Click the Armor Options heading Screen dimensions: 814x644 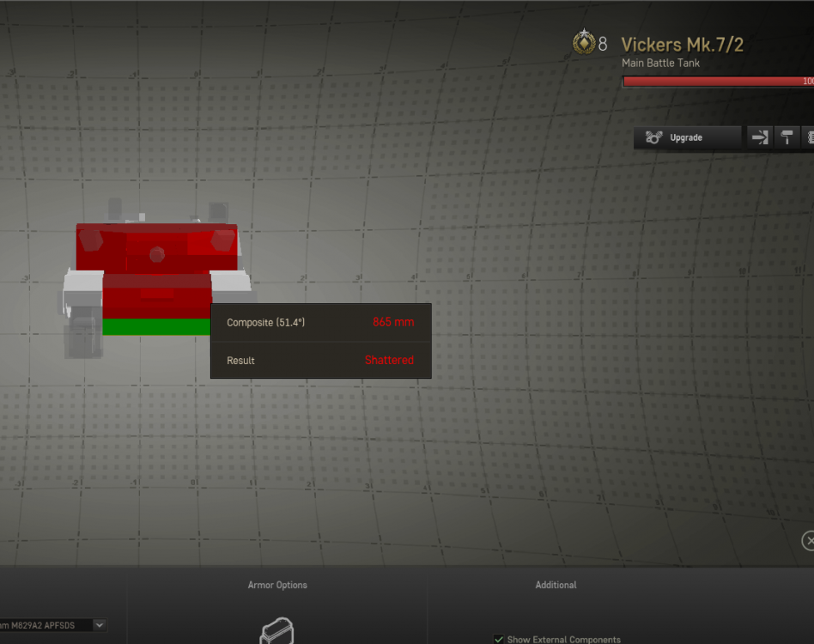coord(277,585)
